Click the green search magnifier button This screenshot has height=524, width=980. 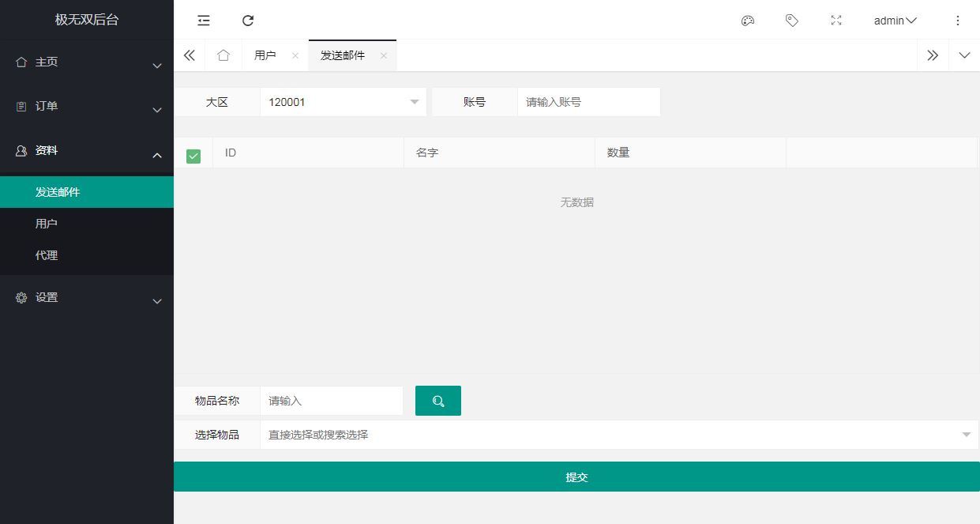tap(438, 401)
